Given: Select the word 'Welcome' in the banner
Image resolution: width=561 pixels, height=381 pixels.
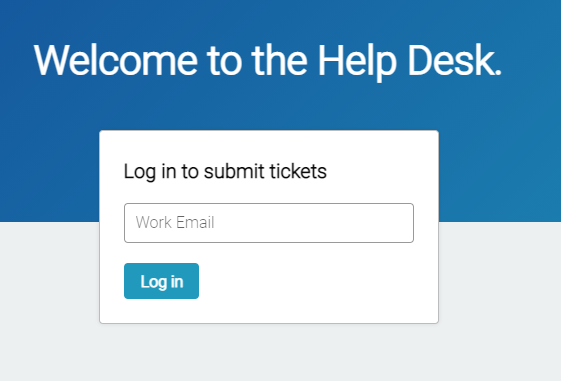Looking at the screenshot, I should (x=116, y=60).
